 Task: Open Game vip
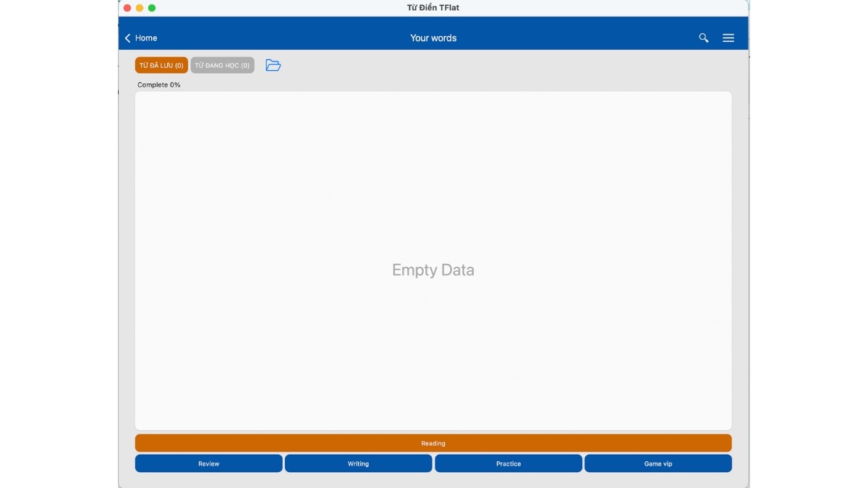tap(658, 463)
